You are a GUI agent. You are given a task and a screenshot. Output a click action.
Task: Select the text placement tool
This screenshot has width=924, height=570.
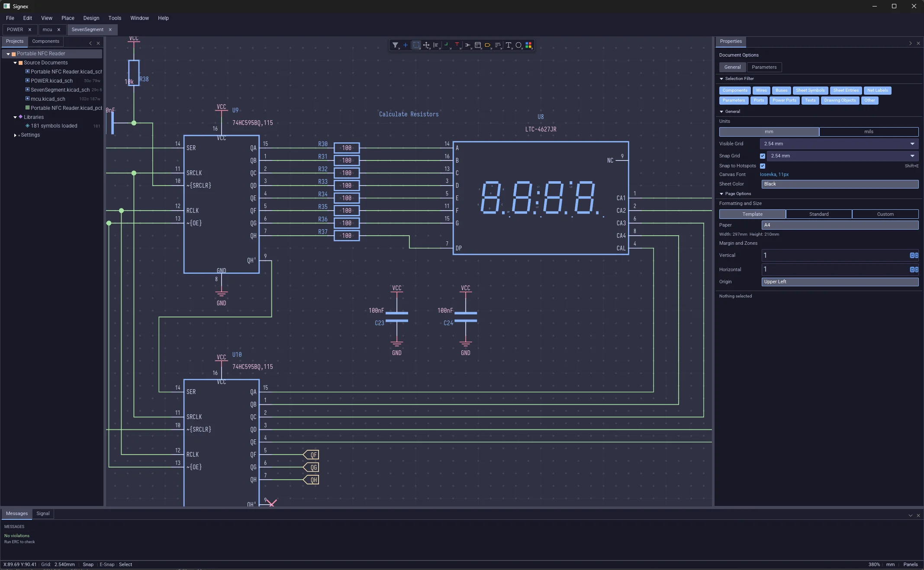point(509,45)
